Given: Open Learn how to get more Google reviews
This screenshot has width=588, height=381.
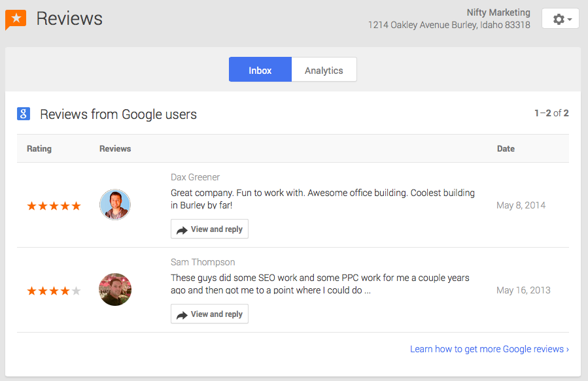Looking at the screenshot, I should click(x=489, y=349).
